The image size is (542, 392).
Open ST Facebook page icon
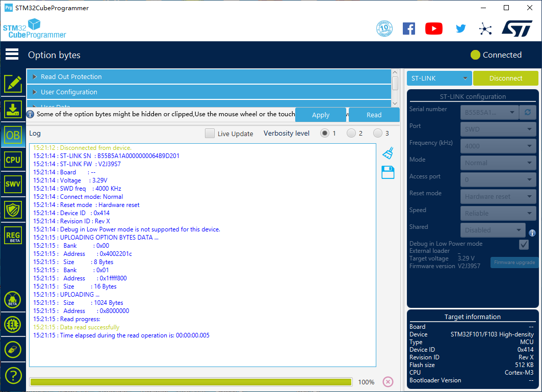click(409, 29)
